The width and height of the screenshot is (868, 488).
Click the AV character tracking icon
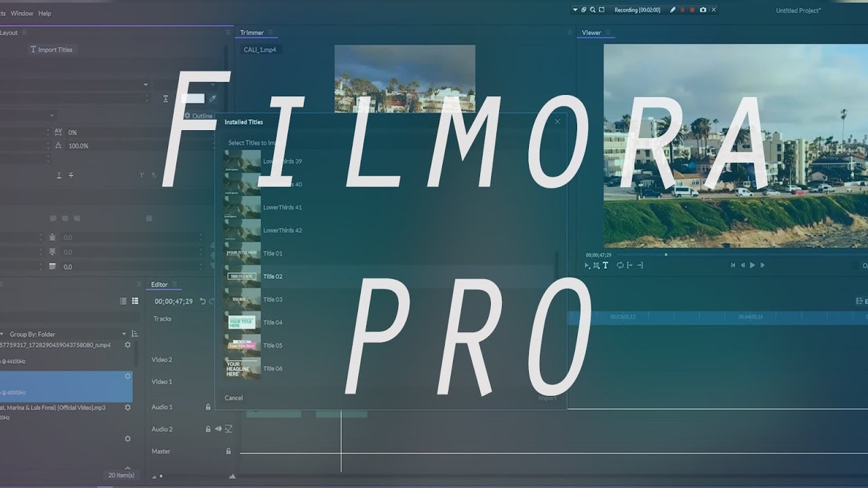(58, 132)
